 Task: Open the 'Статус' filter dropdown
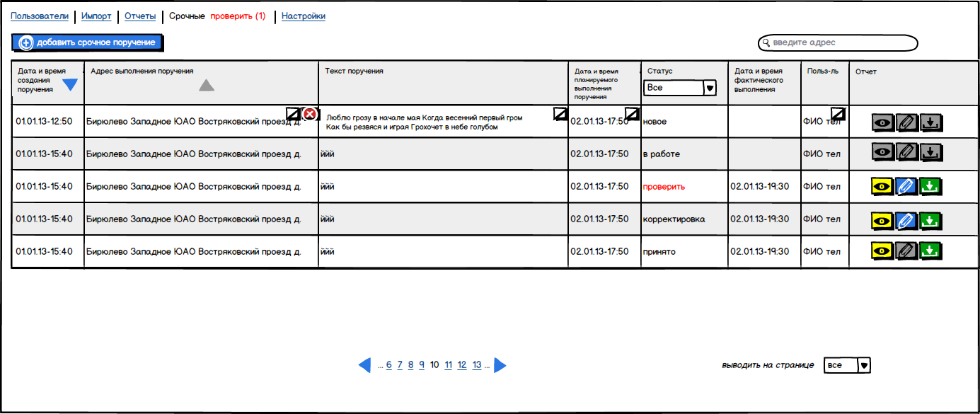(x=680, y=88)
